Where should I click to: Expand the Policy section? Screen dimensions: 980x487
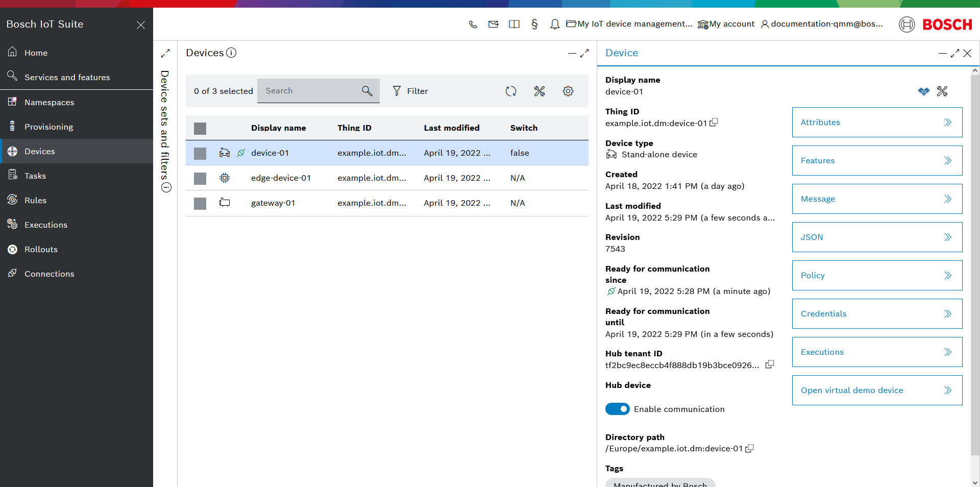pos(877,275)
